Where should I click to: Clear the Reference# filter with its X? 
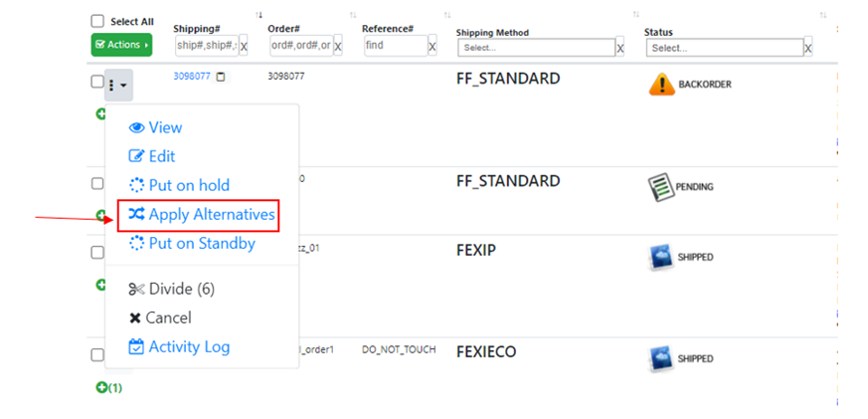click(x=433, y=47)
